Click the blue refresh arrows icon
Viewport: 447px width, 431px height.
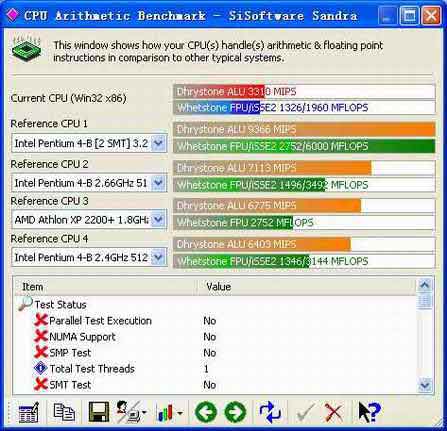[270, 412]
